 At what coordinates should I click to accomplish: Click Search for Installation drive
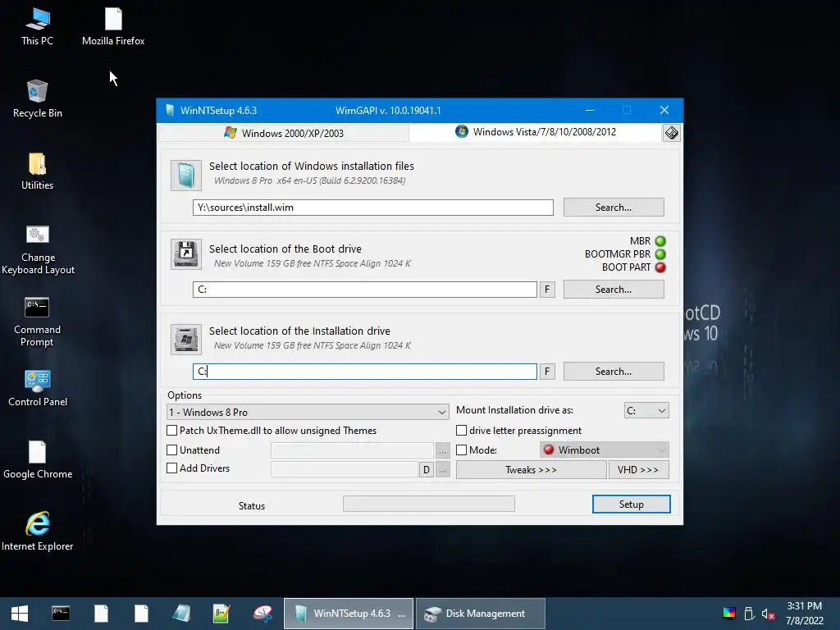[x=614, y=372]
